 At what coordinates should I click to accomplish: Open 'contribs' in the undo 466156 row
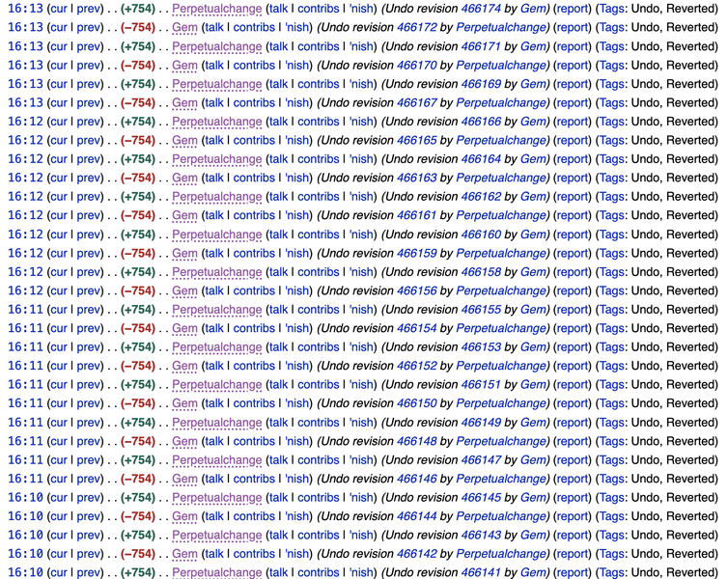click(254, 290)
